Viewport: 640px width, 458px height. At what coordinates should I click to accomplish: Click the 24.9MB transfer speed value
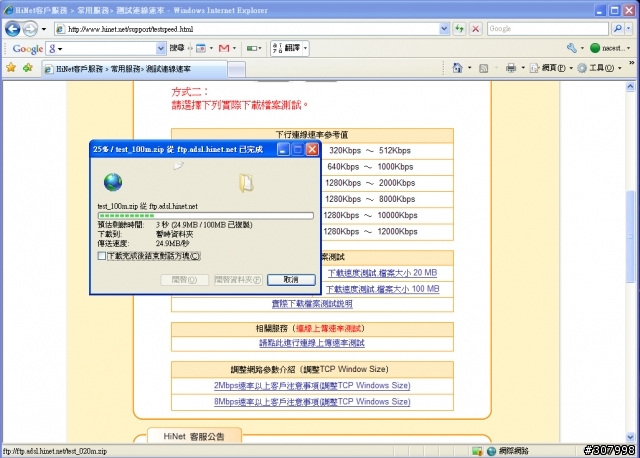coord(172,244)
